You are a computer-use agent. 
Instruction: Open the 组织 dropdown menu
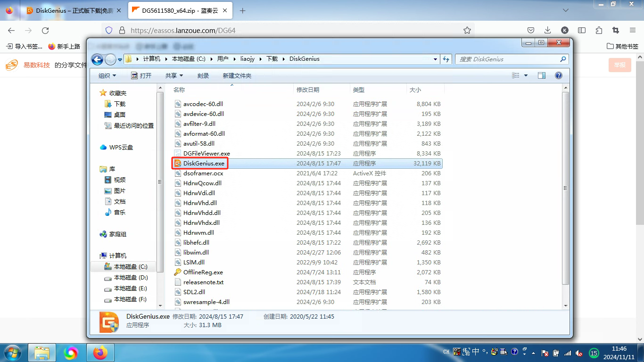pos(107,75)
